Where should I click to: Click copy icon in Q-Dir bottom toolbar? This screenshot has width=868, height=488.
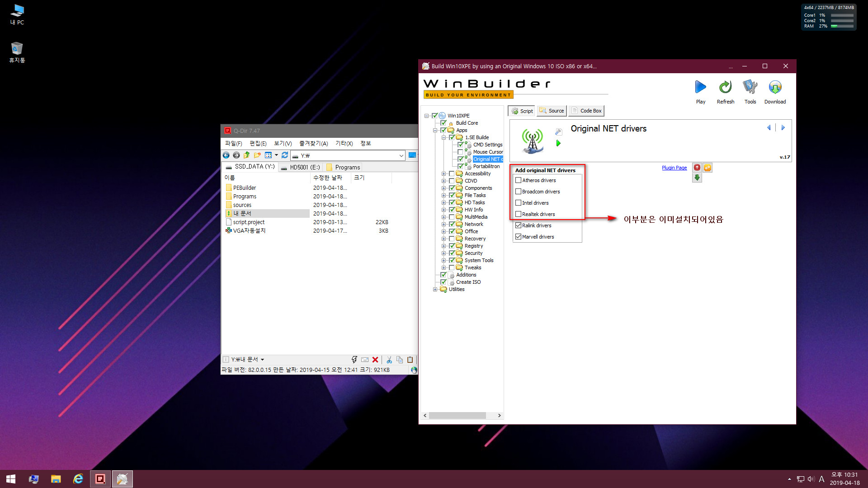(x=400, y=360)
